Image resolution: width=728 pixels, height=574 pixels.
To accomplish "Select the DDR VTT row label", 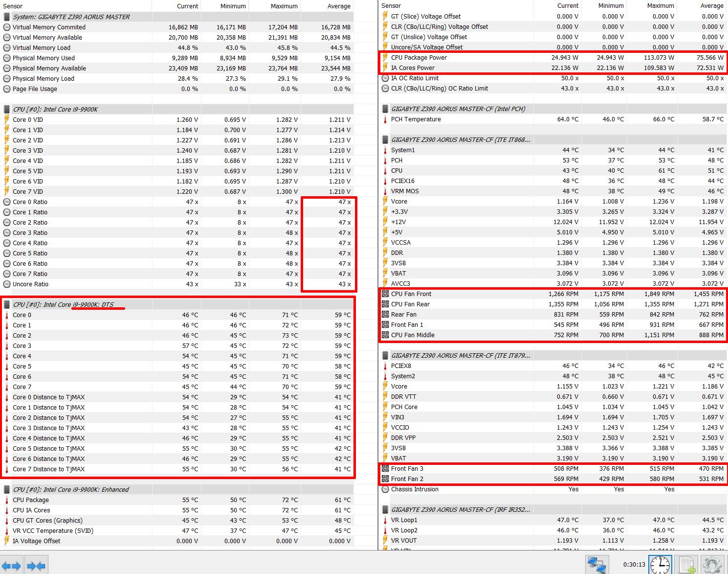I will (x=404, y=396).
